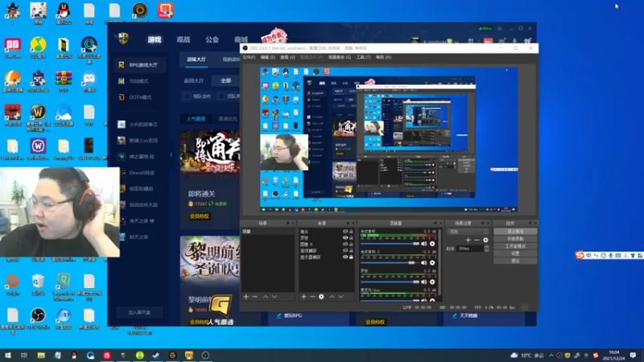Image resolution: width=644 pixels, height=362 pixels.
Task: Remove scene transition with the minus icon
Action: tap(477, 240)
